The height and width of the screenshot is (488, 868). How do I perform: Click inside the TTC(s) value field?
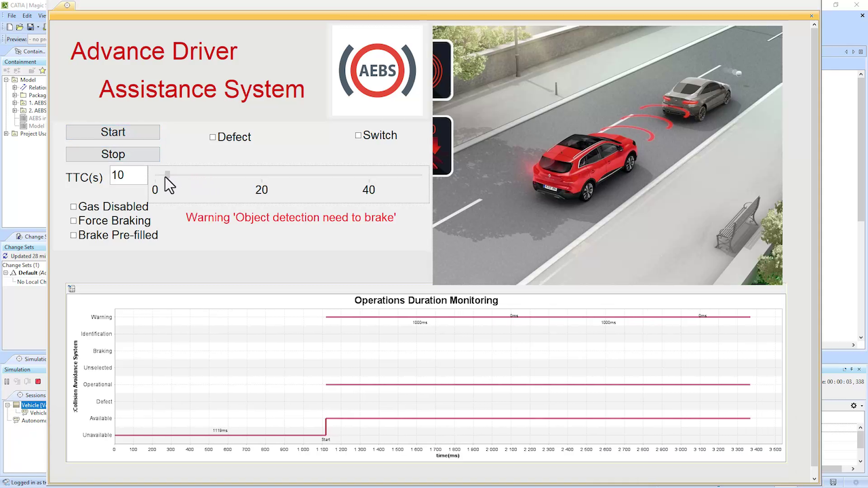tap(127, 176)
